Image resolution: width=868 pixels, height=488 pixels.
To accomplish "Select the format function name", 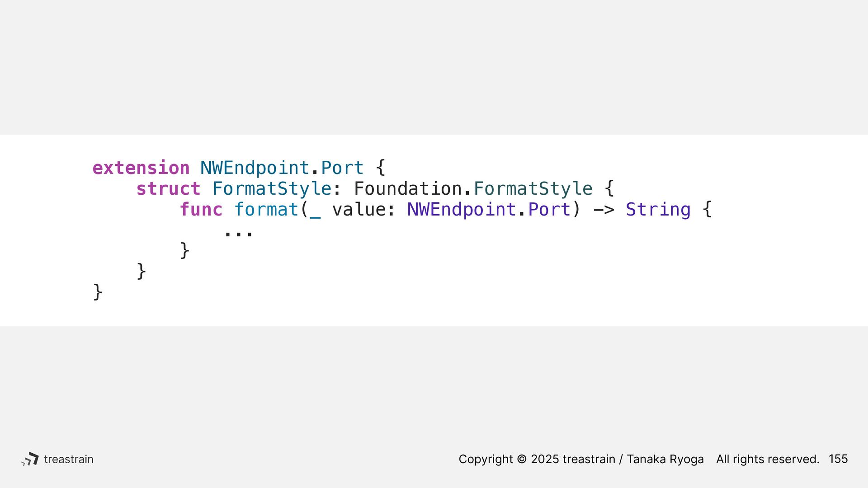I will pos(266,210).
